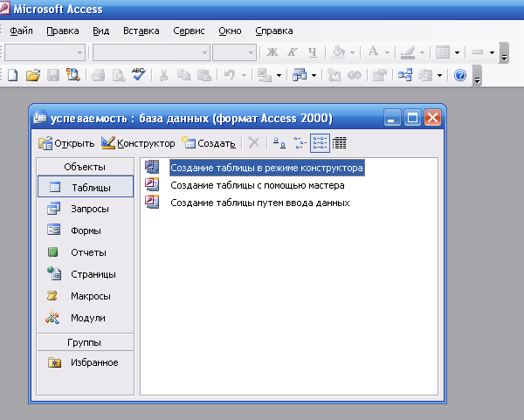This screenshot has width=524, height=420.
Task: Click the Italic К formatting icon
Action: click(293, 52)
